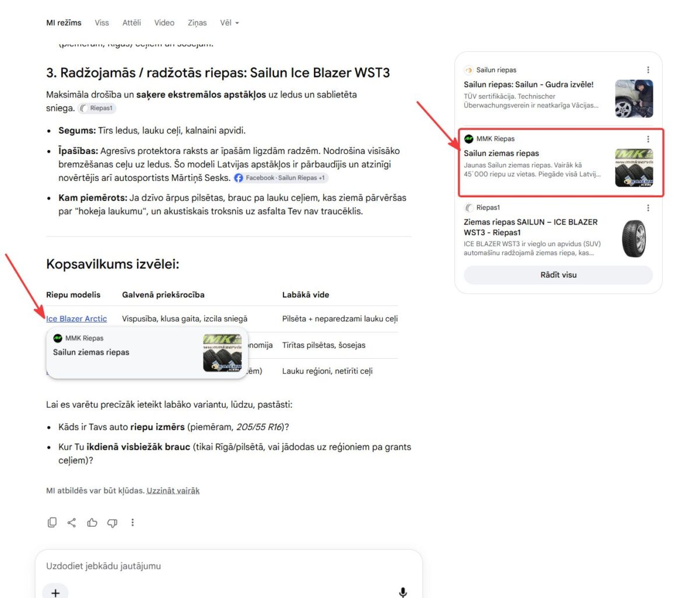Click the MMK thumbnail in hover popup
Viewport: 700px width, 598px height.
tap(222, 353)
